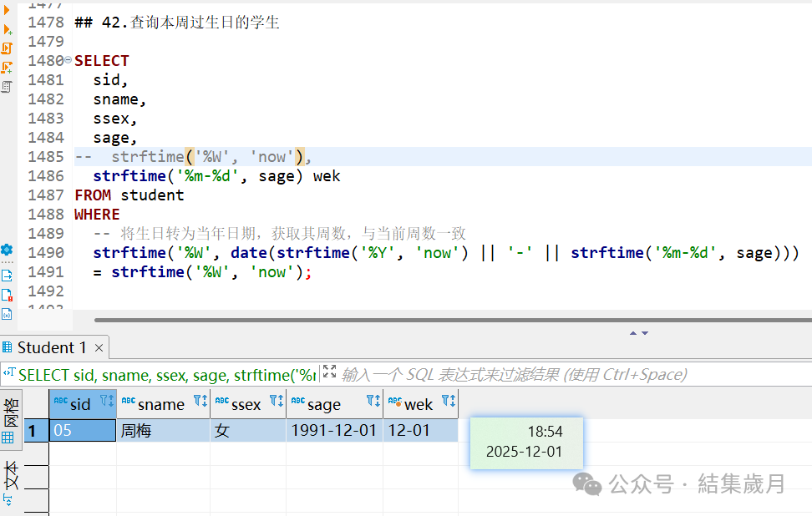Viewport: 812px width, 516px height.
Task: Select the cell containing 05
Action: click(83, 431)
